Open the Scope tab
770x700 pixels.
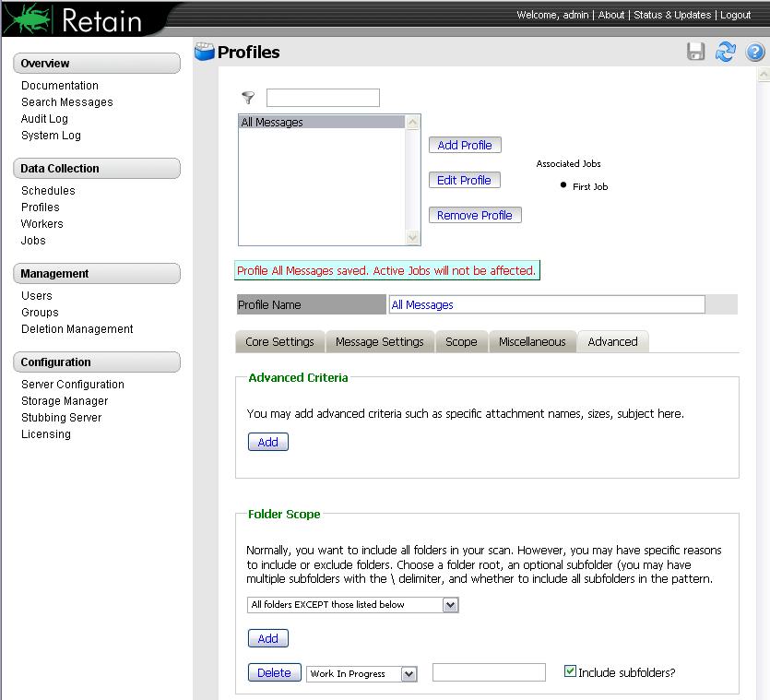click(x=461, y=341)
